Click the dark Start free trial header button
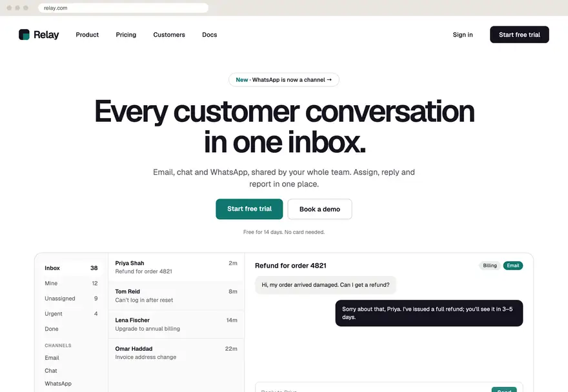 click(519, 34)
